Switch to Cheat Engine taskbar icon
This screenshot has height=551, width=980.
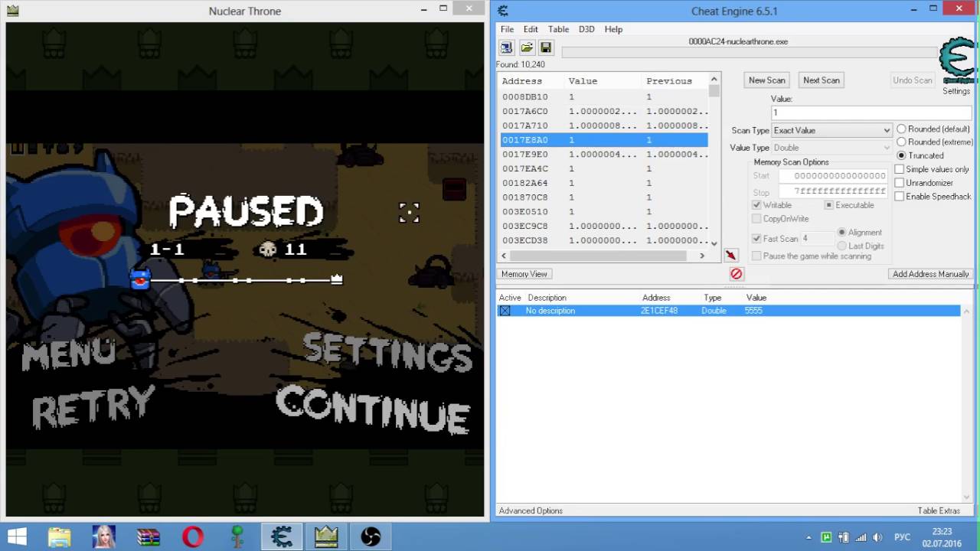click(282, 536)
